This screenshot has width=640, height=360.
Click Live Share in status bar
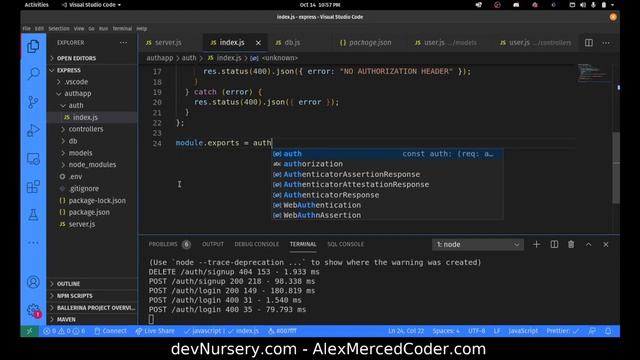click(x=155, y=331)
